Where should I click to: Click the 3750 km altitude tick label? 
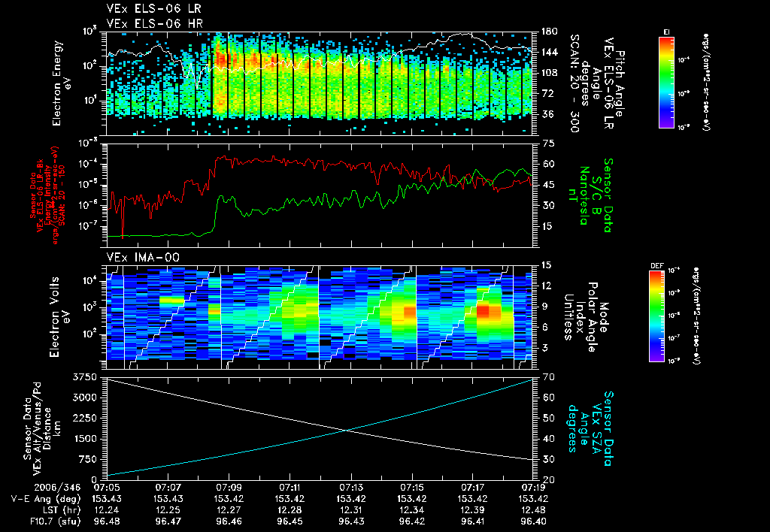pyautogui.click(x=85, y=377)
